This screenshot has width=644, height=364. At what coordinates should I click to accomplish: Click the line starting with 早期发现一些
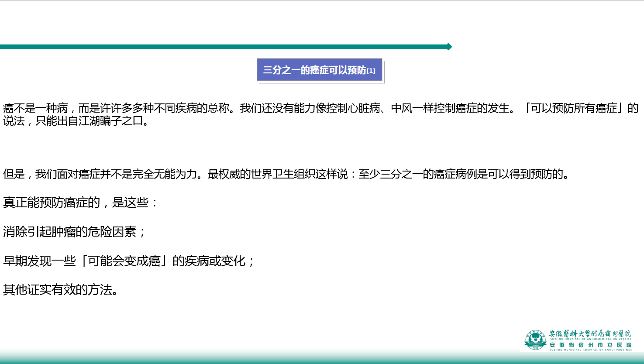coord(128,261)
